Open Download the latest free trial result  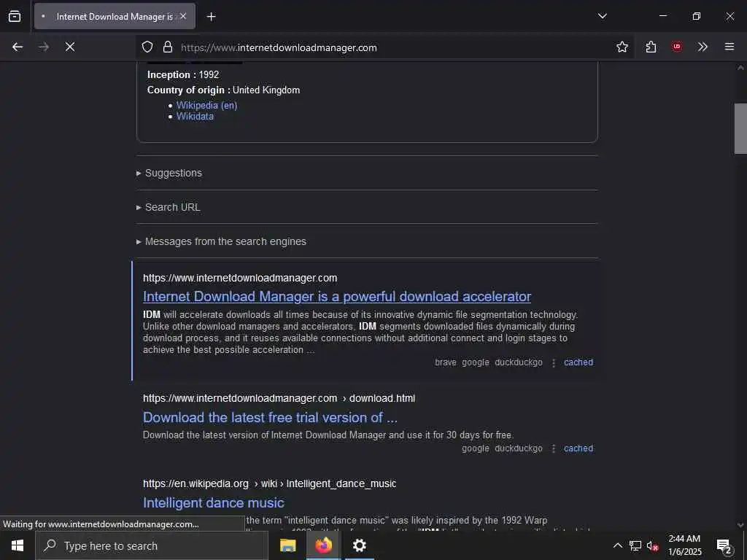coord(270,418)
